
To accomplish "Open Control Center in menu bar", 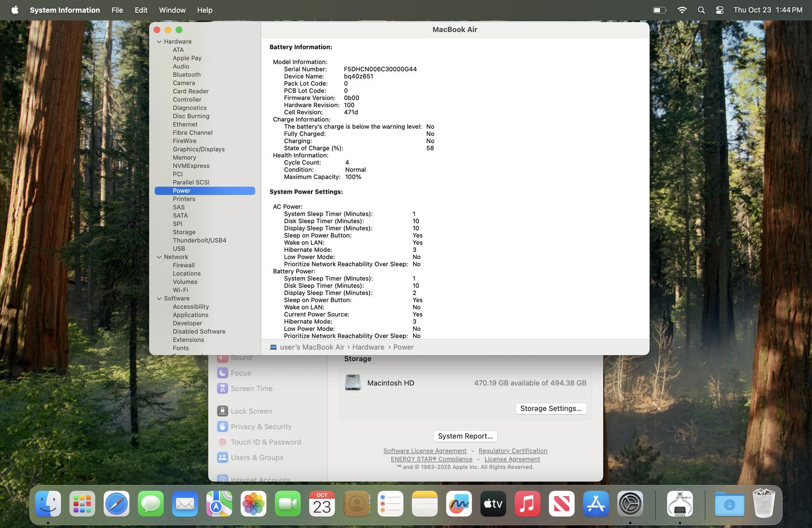I will click(x=720, y=10).
